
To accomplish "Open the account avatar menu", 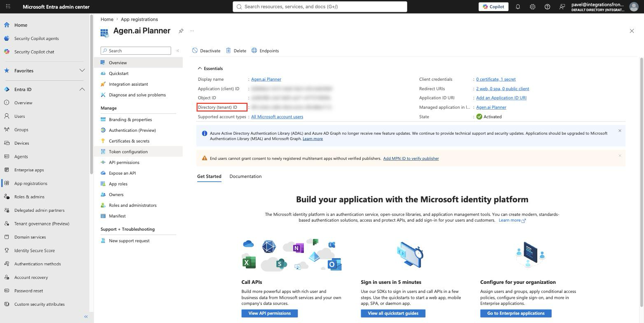I will click(x=634, y=7).
